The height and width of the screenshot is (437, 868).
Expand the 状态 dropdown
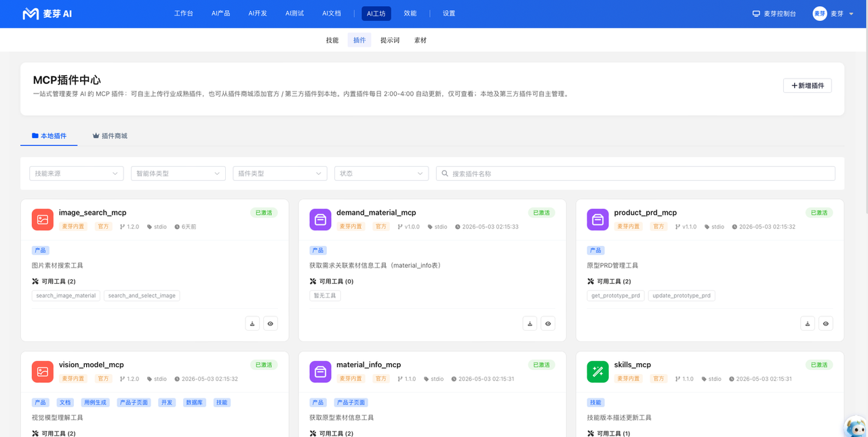(x=382, y=173)
